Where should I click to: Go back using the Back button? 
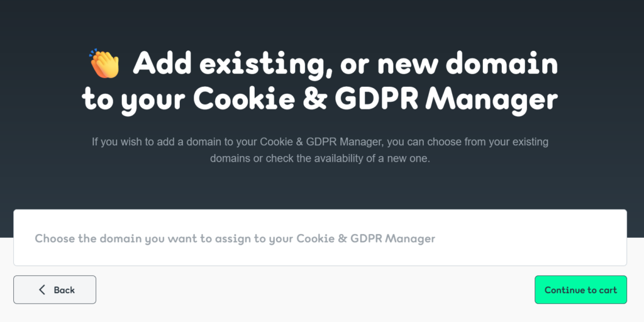55,290
